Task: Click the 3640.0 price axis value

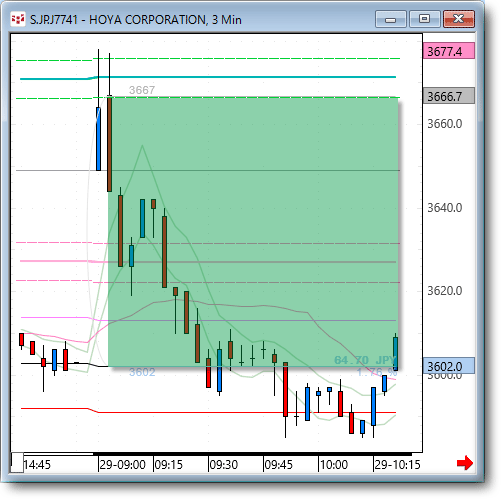Action: click(445, 208)
